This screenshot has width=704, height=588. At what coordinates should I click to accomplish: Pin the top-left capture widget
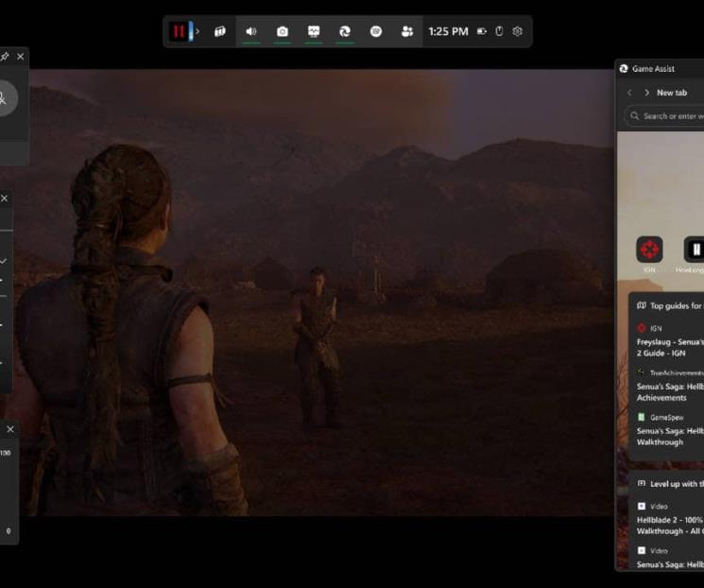point(5,57)
